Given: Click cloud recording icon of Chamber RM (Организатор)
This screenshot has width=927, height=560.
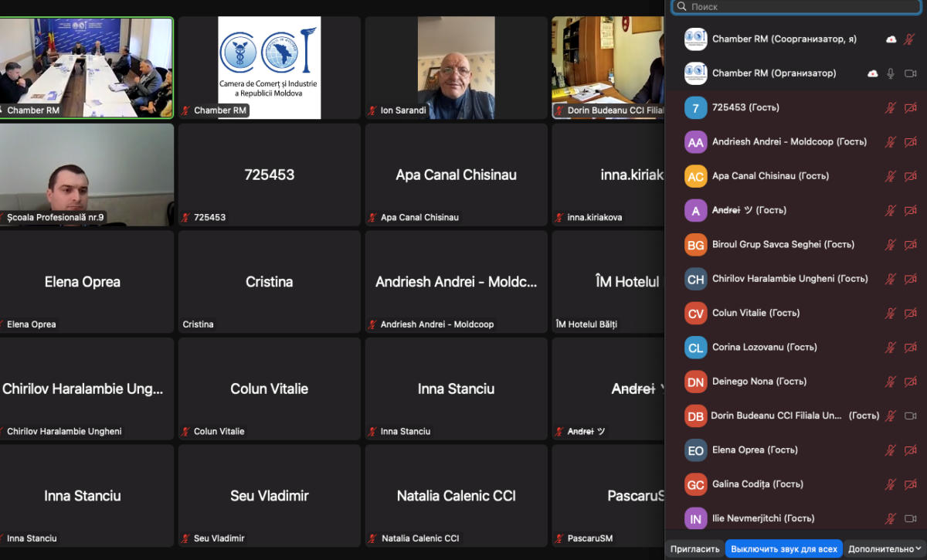Looking at the screenshot, I should coord(872,73).
